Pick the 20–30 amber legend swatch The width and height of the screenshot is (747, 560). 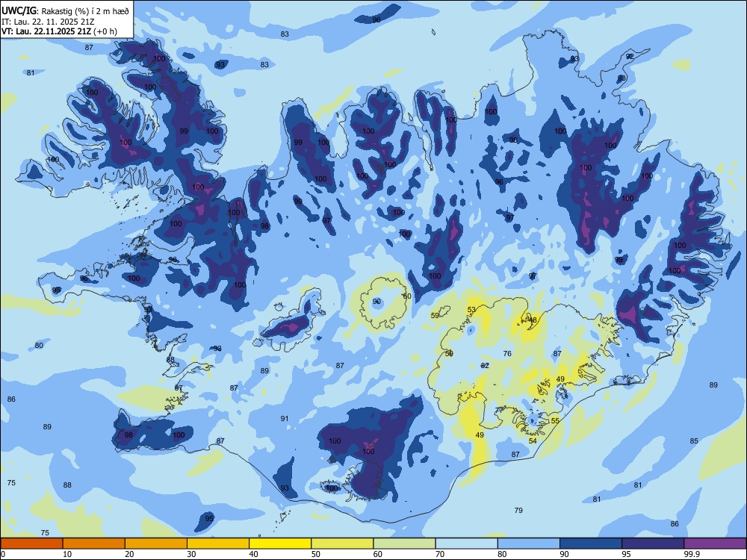tap(156, 544)
